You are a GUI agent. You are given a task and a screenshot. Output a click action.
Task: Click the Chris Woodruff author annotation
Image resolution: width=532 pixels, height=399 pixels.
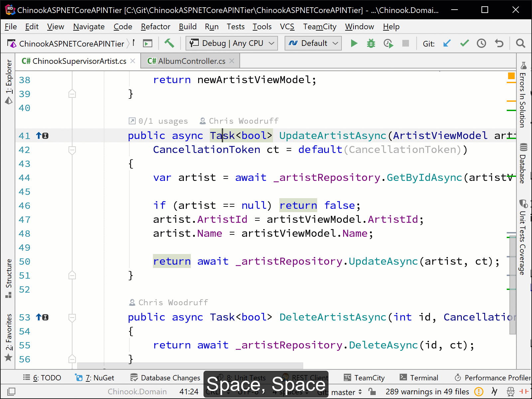pyautogui.click(x=242, y=121)
